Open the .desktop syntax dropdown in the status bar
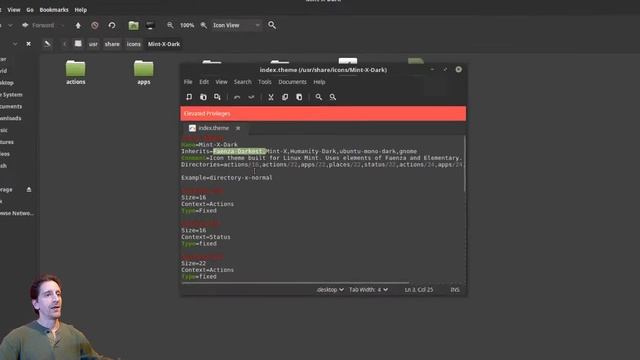640x360 pixels. pos(330,289)
